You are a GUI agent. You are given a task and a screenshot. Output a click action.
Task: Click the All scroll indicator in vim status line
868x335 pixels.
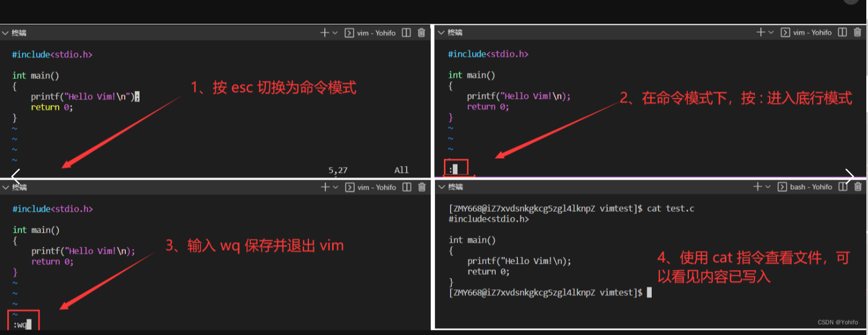[402, 170]
